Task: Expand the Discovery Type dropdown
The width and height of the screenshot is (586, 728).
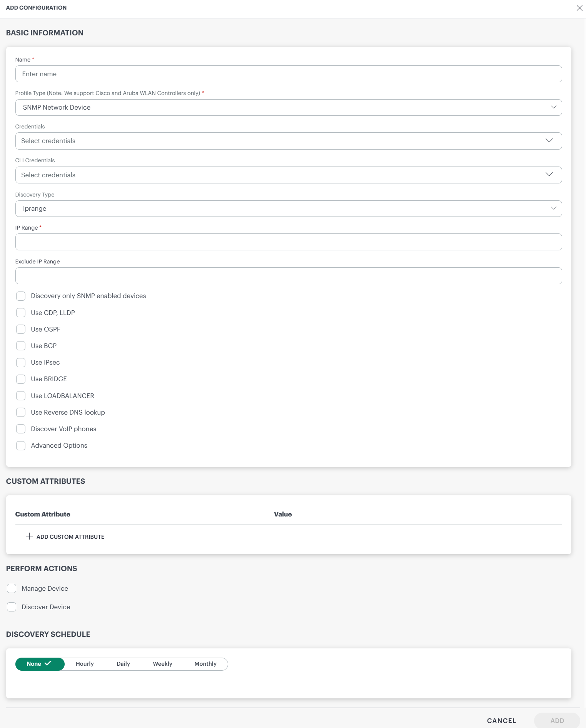Action: tap(288, 208)
